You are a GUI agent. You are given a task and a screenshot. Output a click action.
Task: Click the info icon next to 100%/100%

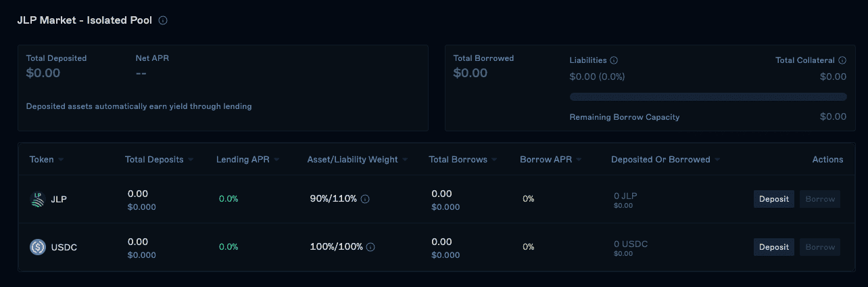click(370, 247)
